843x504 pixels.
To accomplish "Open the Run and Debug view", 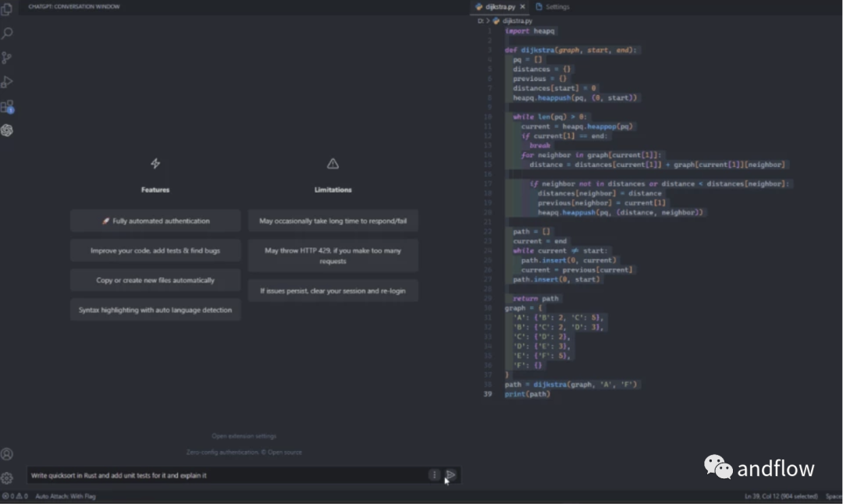I will coord(7,82).
